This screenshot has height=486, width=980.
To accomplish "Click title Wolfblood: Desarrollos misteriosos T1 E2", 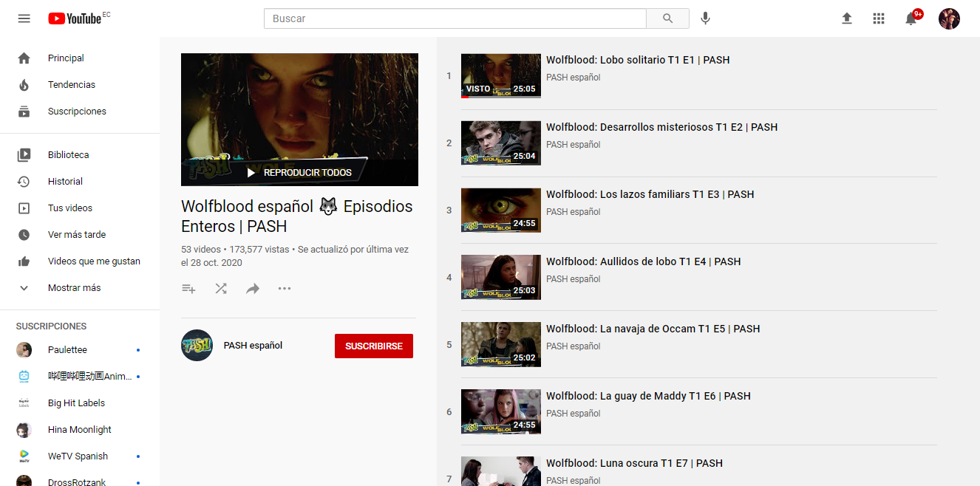I will [661, 128].
